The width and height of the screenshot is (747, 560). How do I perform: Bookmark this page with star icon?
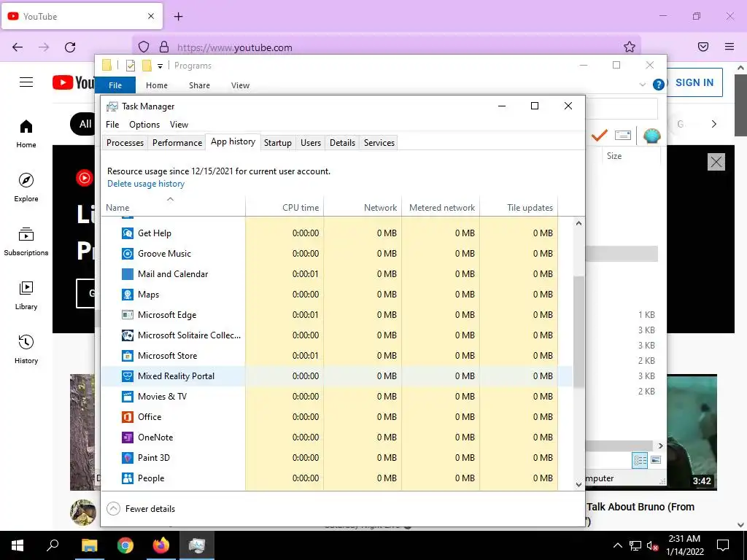[630, 47]
